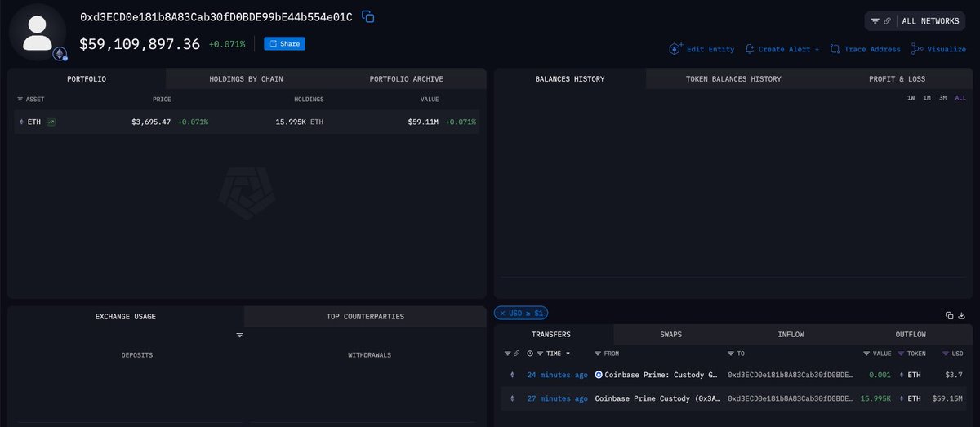Open the 27 minutes ago transaction link
Screen dimensions: 980x427
tap(557, 399)
